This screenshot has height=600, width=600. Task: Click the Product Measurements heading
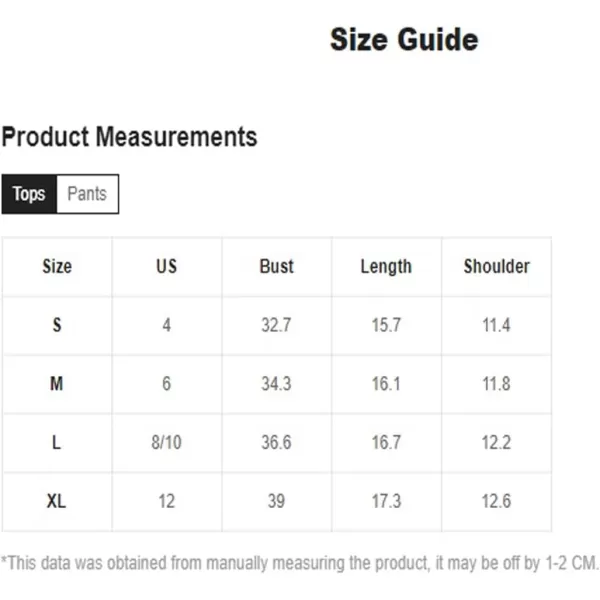[x=129, y=137]
